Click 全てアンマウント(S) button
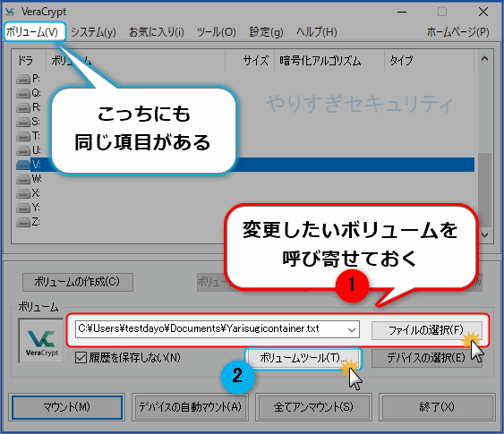 click(313, 407)
